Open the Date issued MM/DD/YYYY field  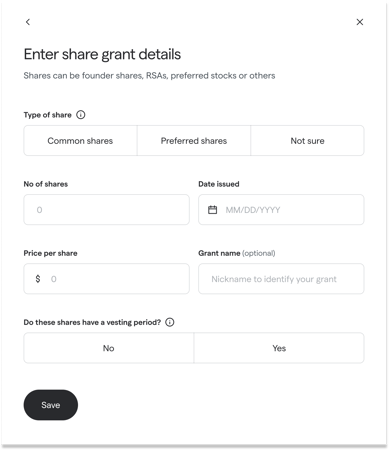[x=281, y=210]
